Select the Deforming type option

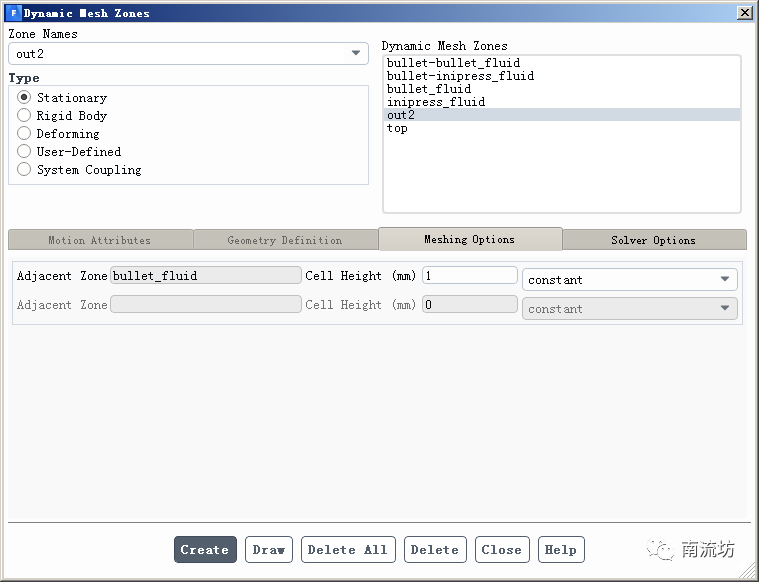pyautogui.click(x=25, y=134)
